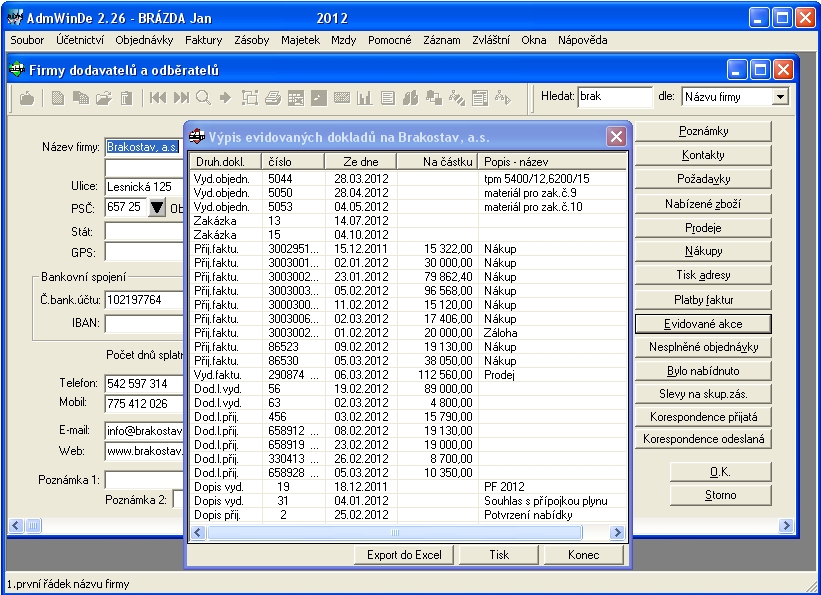Click the Mobil field with 775 412 026

tap(144, 403)
